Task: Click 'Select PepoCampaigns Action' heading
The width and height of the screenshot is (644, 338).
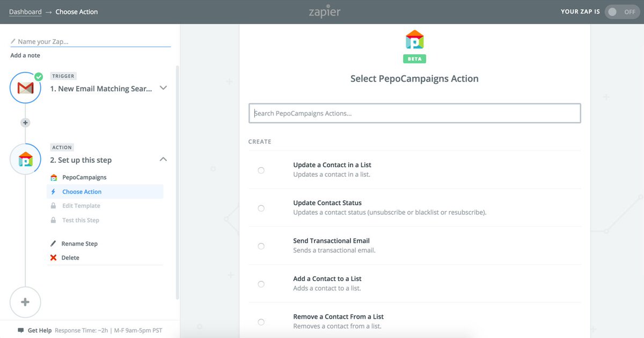Action: [x=414, y=78]
